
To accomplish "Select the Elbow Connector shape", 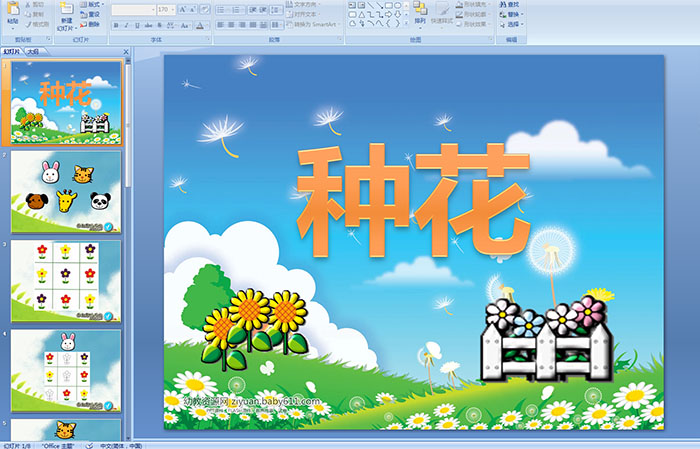I will pos(371,14).
